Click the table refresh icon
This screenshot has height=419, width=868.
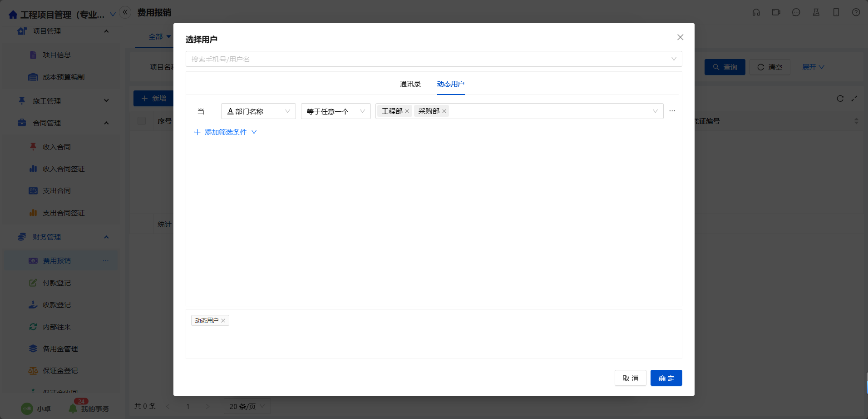(840, 99)
